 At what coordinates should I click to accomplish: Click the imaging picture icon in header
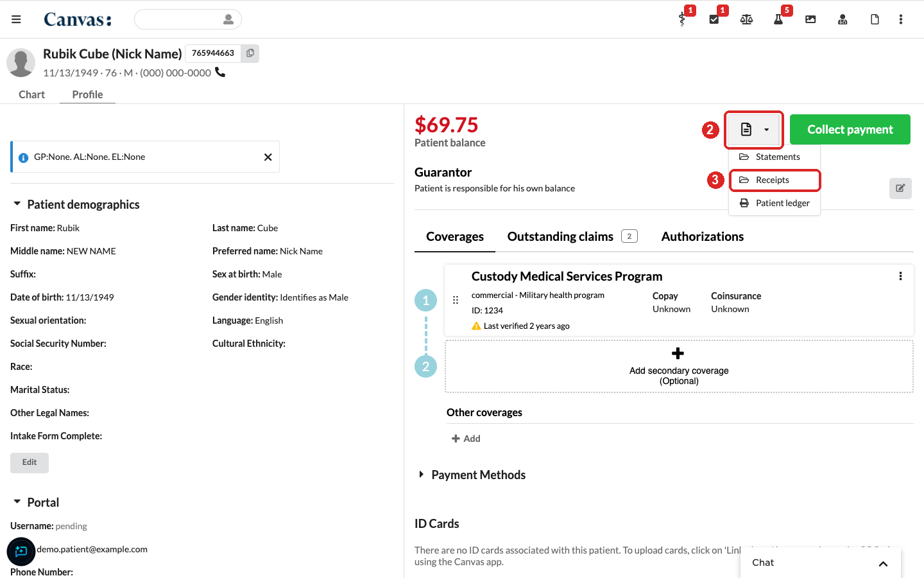tap(810, 19)
